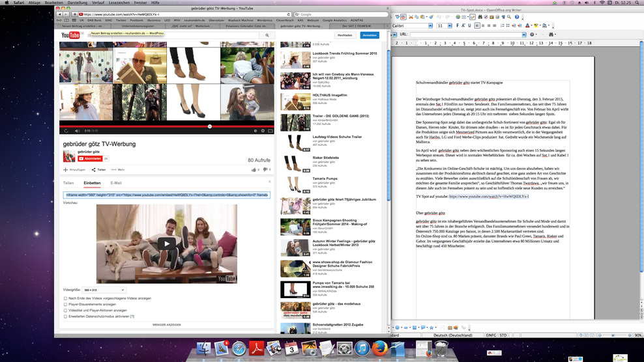Click the Anmelden sign-in button
The width and height of the screenshot is (644, 362).
(370, 35)
